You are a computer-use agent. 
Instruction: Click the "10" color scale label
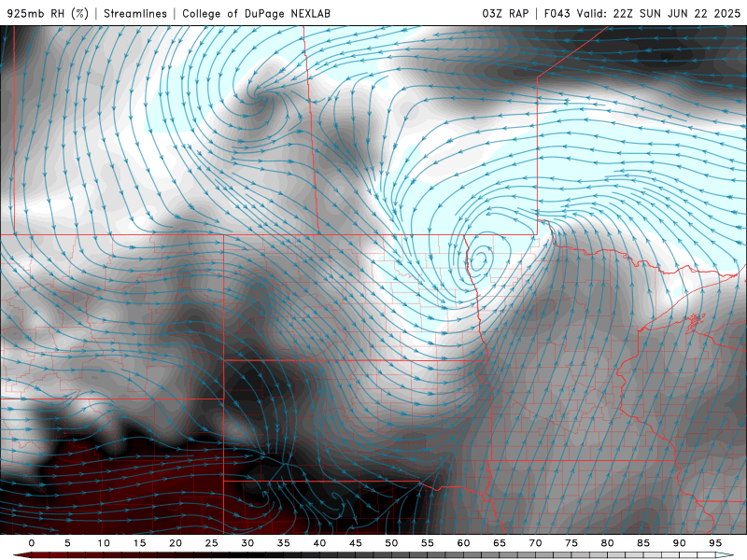pyautogui.click(x=104, y=543)
